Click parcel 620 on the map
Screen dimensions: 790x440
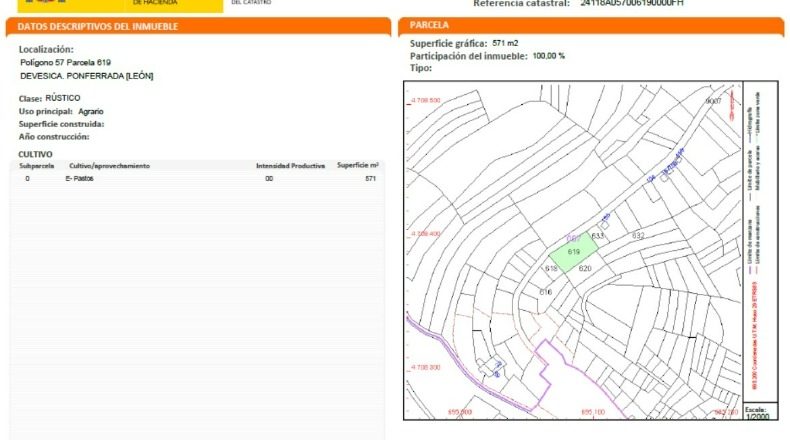[x=585, y=268]
